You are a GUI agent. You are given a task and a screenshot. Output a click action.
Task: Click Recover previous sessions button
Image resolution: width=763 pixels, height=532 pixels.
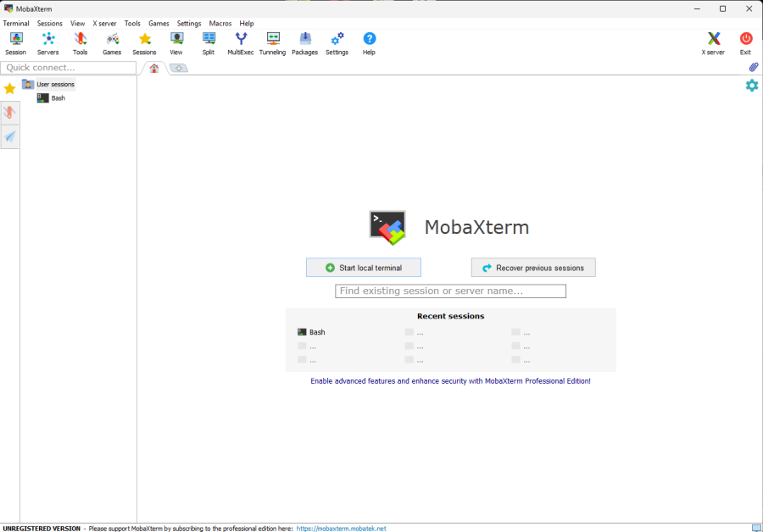click(x=533, y=268)
